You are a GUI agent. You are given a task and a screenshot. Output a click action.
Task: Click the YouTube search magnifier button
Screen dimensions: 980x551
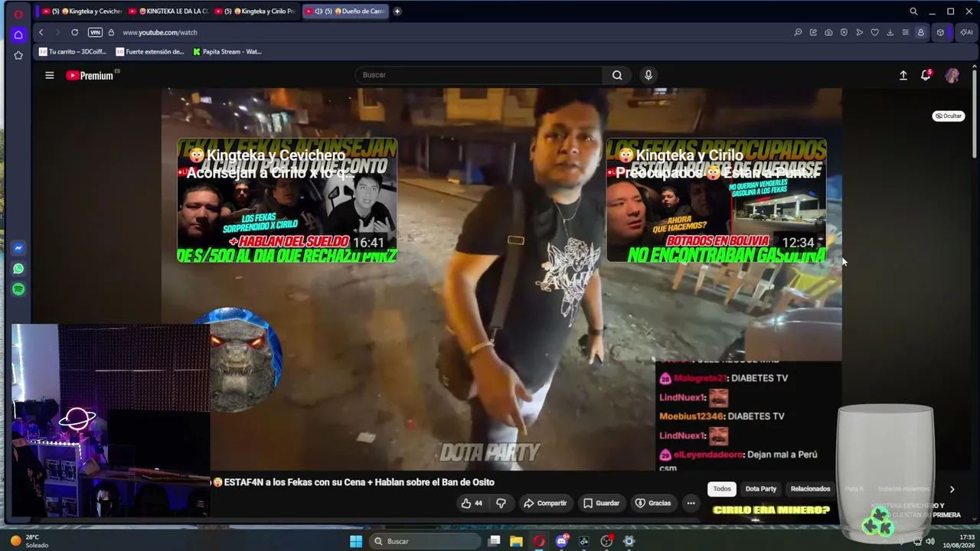[x=617, y=75]
